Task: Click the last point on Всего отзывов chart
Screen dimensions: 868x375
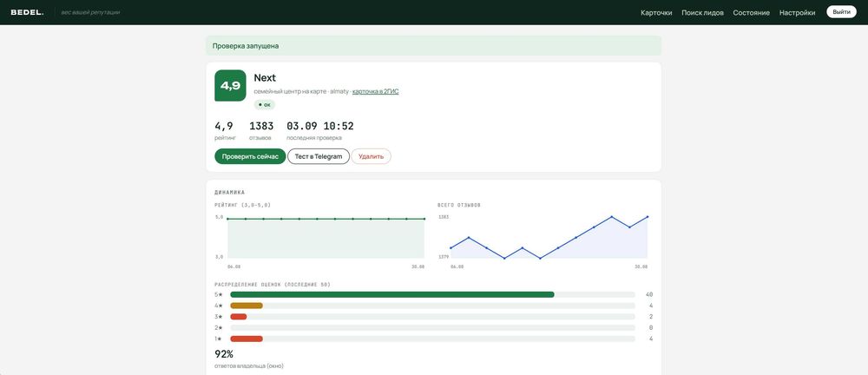Action: [648, 217]
